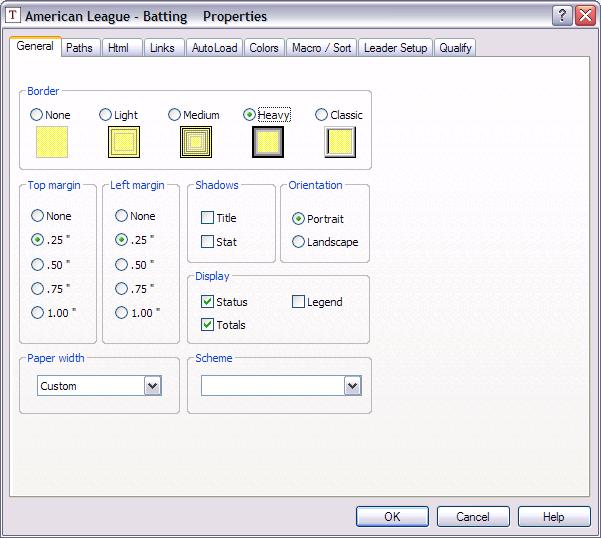Switch to the Paths tab

[x=79, y=48]
